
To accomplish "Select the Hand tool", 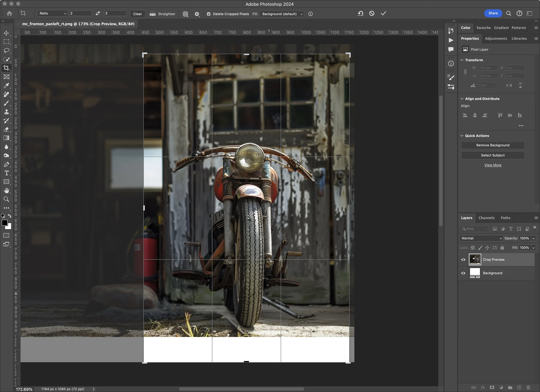I will (6, 190).
